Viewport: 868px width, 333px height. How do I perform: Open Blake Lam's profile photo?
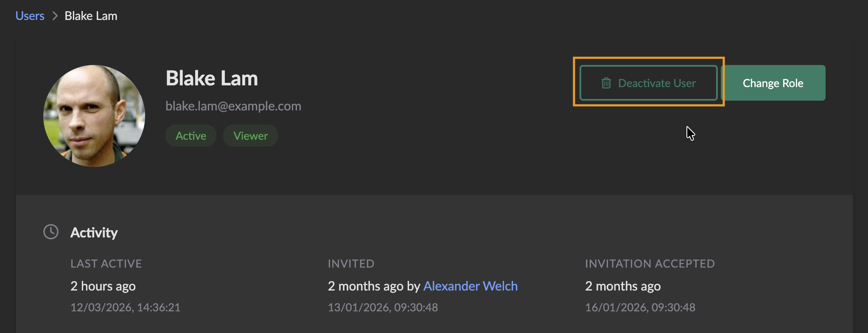point(94,116)
